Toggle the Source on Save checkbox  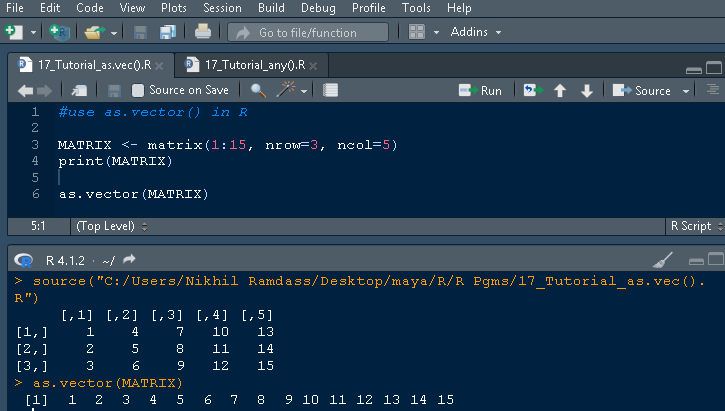point(138,90)
